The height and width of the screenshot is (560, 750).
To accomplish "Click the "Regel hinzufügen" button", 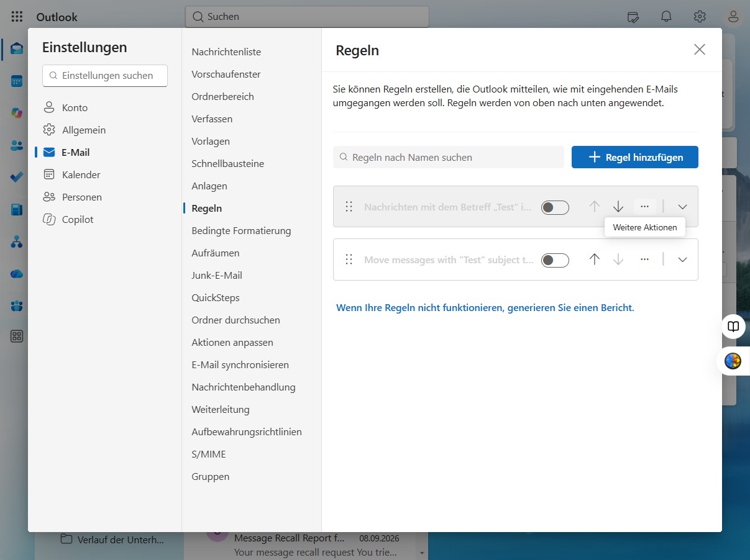I will (635, 157).
